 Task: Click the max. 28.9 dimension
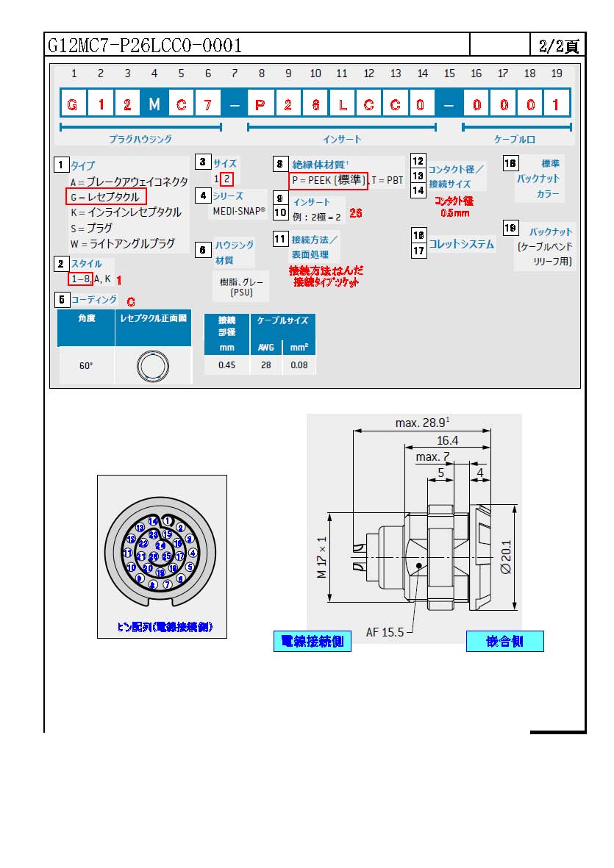(x=422, y=423)
